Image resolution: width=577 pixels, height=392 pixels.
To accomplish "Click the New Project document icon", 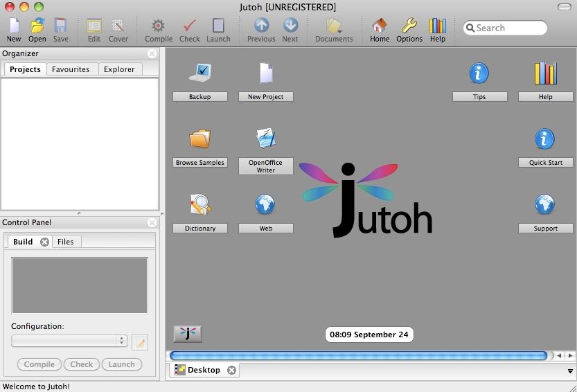I will tap(266, 73).
